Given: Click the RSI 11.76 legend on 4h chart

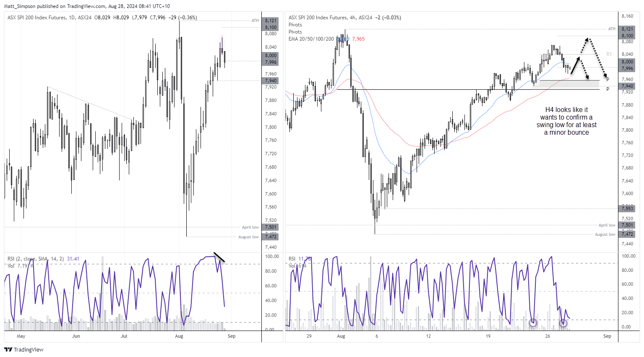Looking at the screenshot, I should point(300,259).
